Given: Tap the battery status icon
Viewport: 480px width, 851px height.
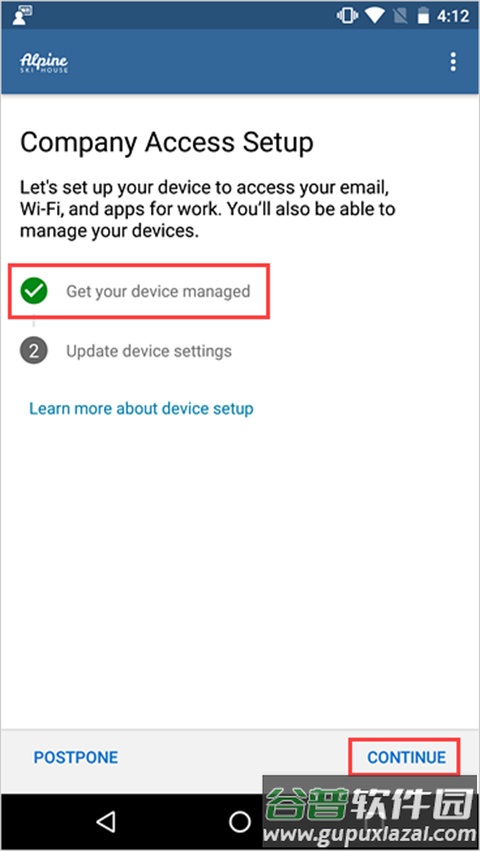Looking at the screenshot, I should [423, 16].
